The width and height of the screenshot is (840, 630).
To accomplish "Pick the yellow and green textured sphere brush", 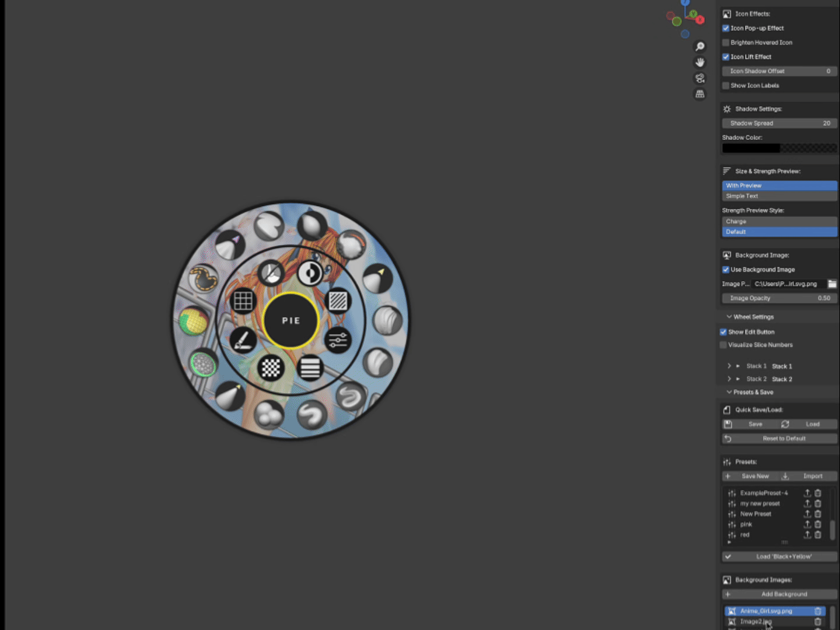I will [194, 320].
